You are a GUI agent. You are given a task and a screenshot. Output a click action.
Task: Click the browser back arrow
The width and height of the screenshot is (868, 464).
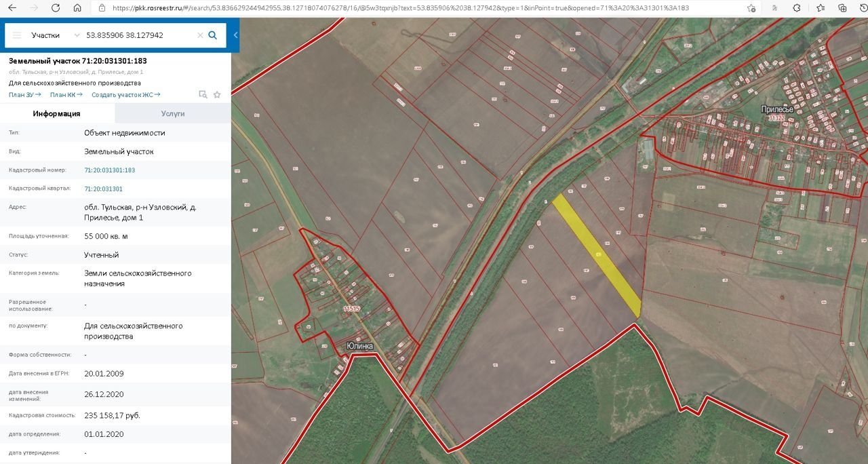[x=12, y=8]
